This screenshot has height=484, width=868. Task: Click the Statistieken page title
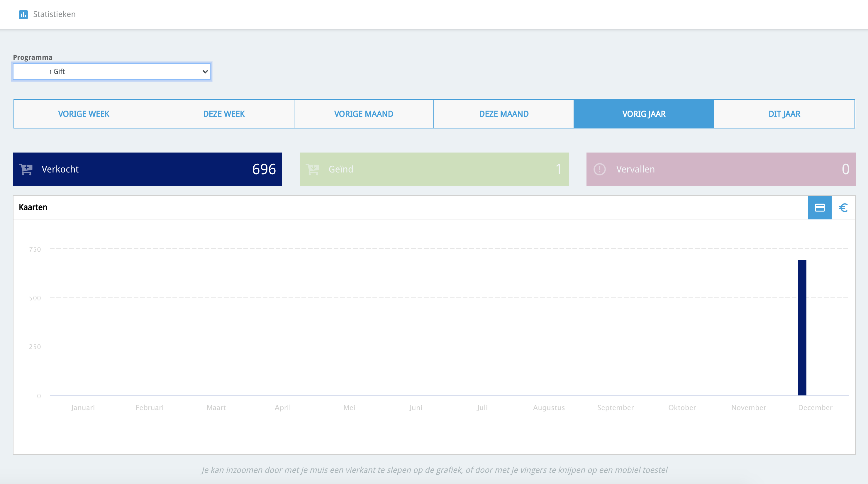click(54, 14)
